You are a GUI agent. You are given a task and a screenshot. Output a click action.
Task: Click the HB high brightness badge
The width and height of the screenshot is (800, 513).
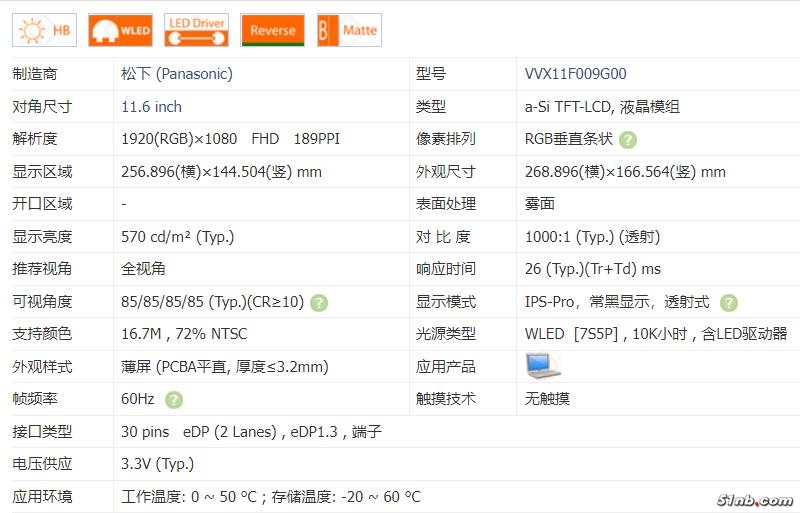(x=43, y=30)
